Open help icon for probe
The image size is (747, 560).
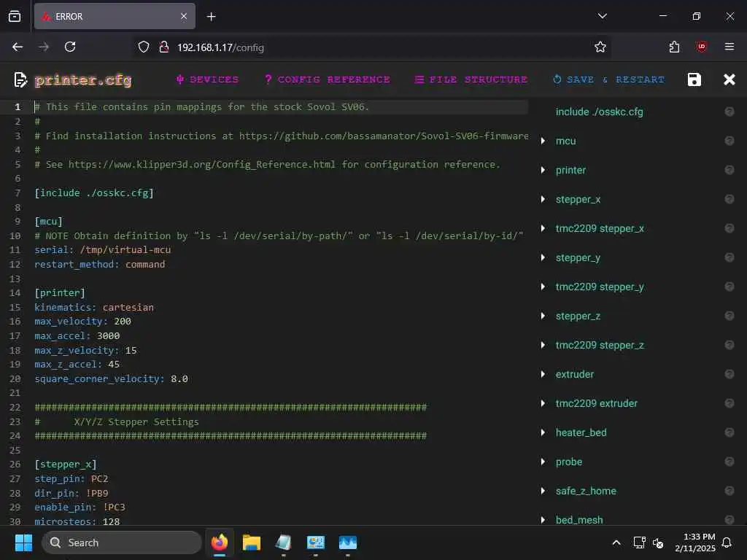point(729,462)
